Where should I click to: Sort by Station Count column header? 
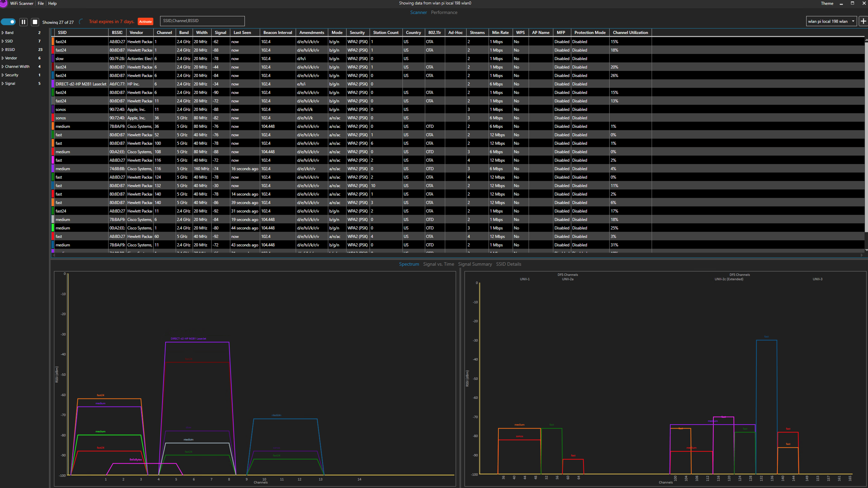[386, 33]
